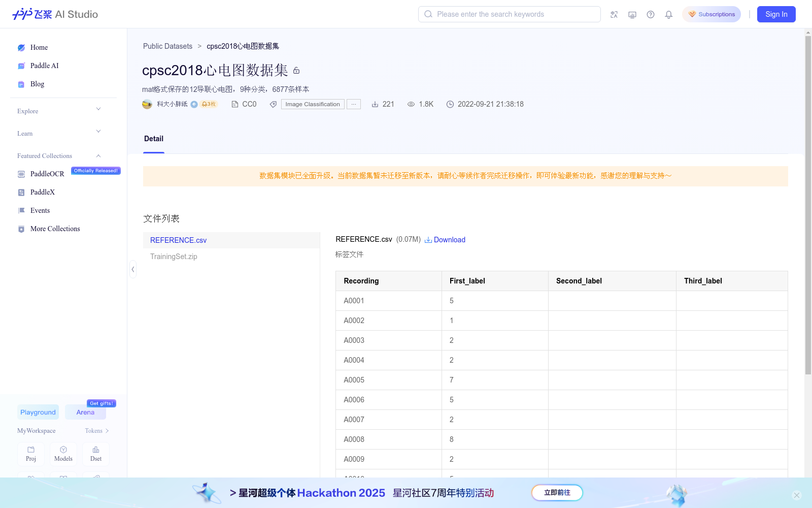Click the author's 3 badge count

[209, 104]
